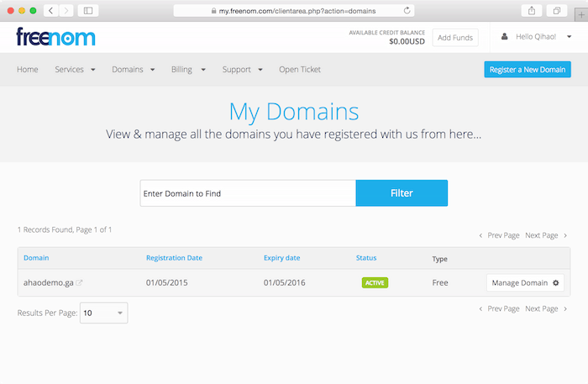Click upper Next Page link
Image resolution: width=588 pixels, height=384 pixels.
click(546, 235)
